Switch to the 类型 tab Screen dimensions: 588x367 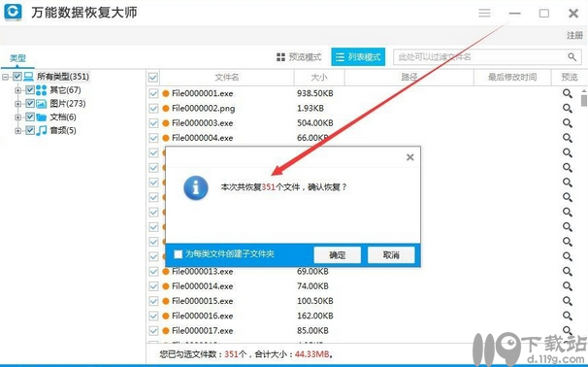click(x=17, y=58)
